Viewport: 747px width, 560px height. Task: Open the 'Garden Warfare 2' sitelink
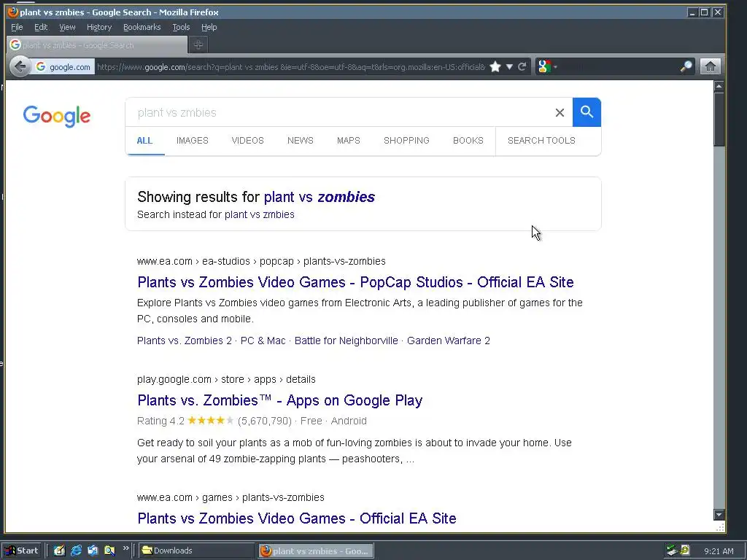coord(449,341)
